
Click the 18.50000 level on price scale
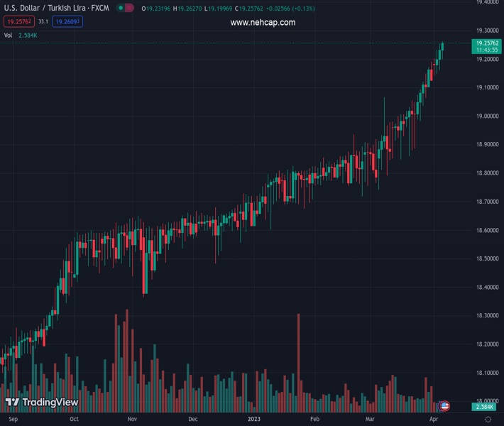coord(488,258)
